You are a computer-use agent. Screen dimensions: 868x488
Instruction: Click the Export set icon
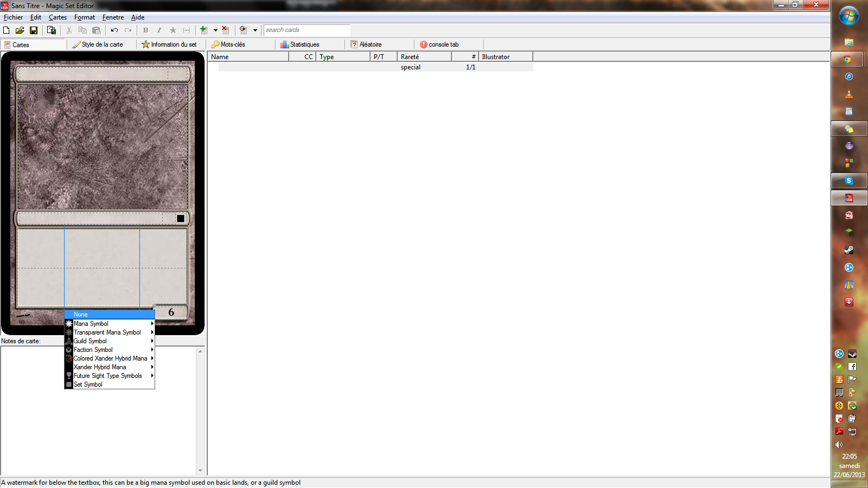pos(52,30)
